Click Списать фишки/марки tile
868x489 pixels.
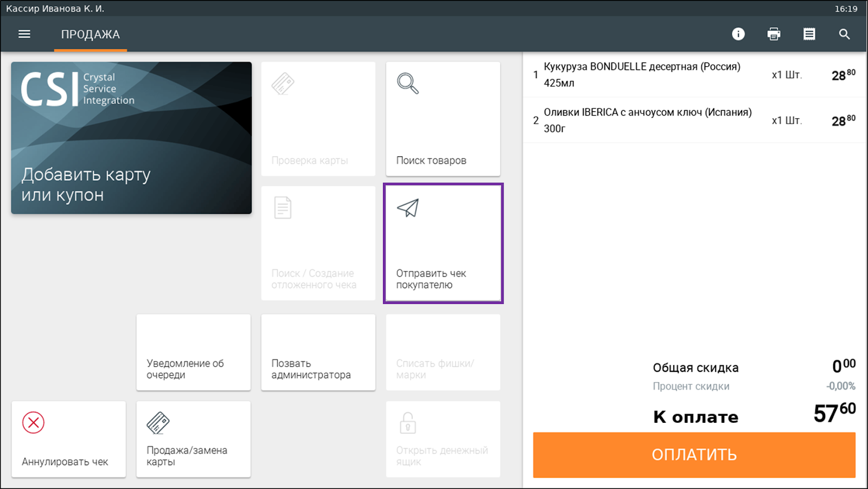(x=443, y=352)
